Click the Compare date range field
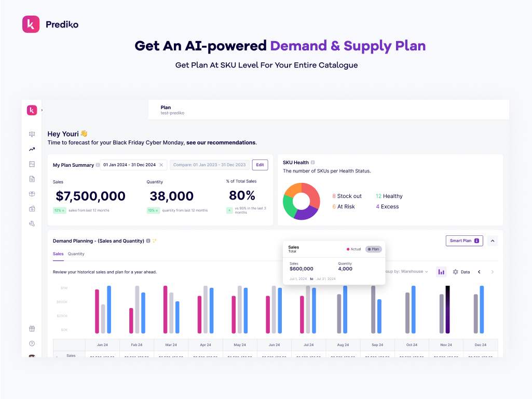Screen dimensions: 532x399 click(x=209, y=165)
